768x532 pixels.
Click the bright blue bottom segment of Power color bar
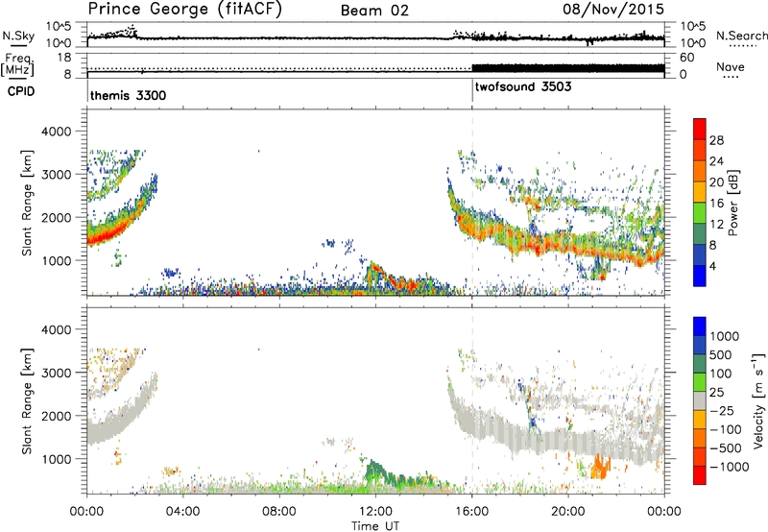tap(700, 276)
